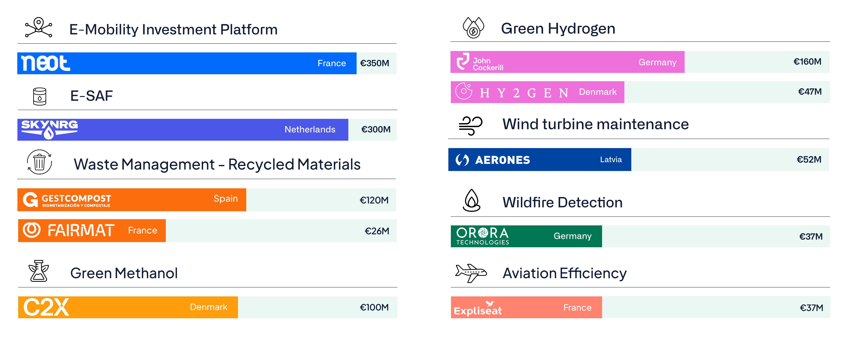
Task: Click the Wind turbine maintenance heading
Action: coord(595,124)
